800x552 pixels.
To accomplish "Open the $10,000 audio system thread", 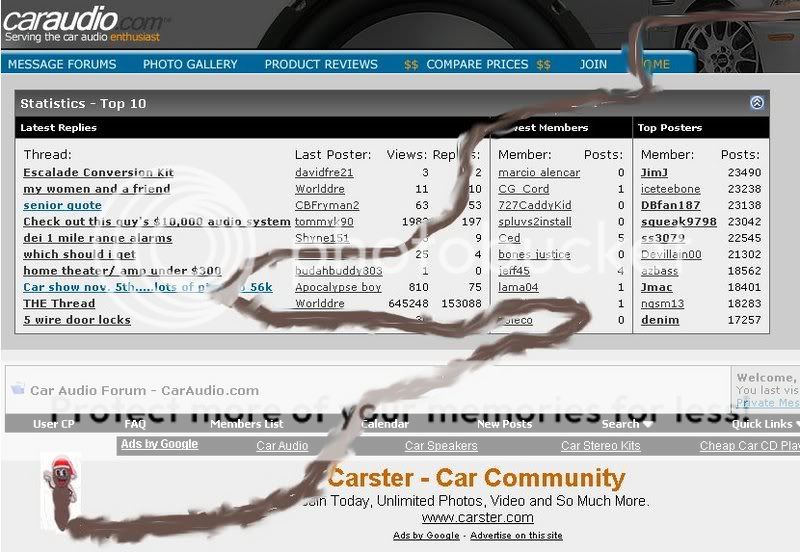I will (157, 221).
